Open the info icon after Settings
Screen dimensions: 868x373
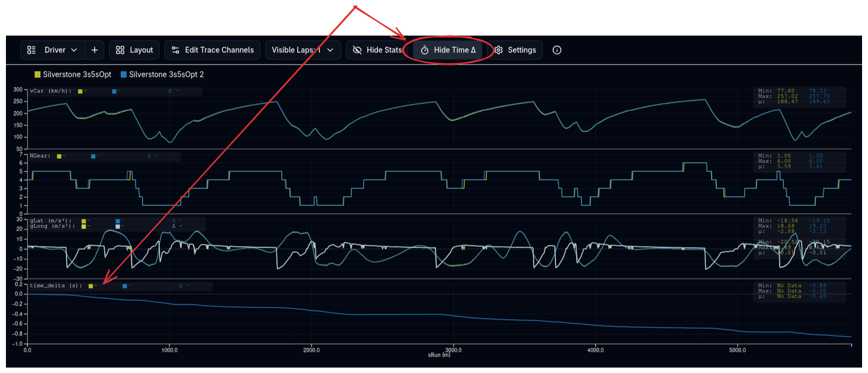pos(557,50)
